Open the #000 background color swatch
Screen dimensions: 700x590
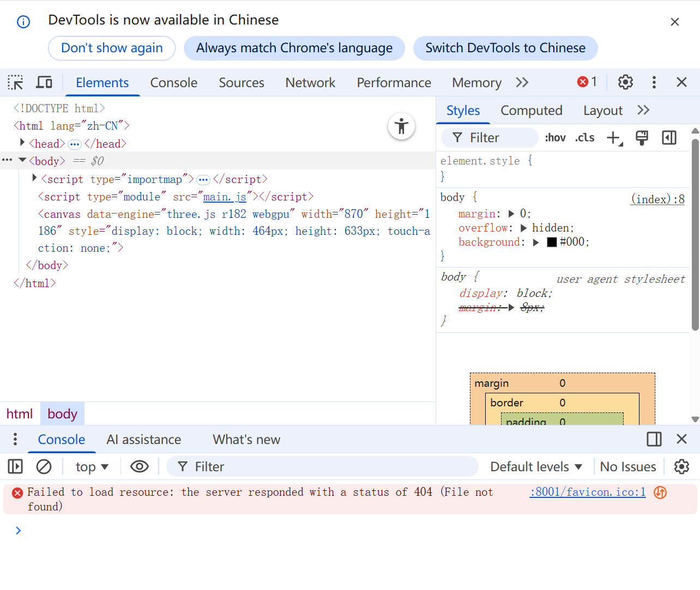click(x=552, y=242)
